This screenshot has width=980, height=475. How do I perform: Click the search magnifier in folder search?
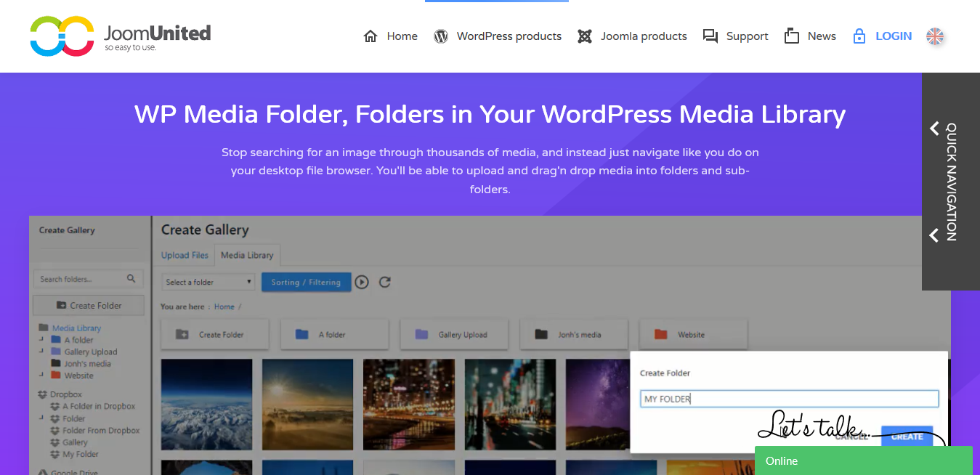pyautogui.click(x=131, y=278)
